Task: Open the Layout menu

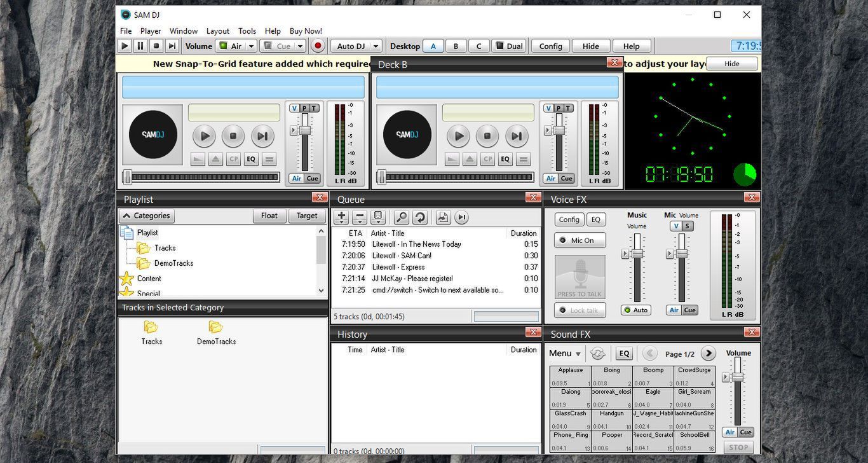Action: point(217,31)
